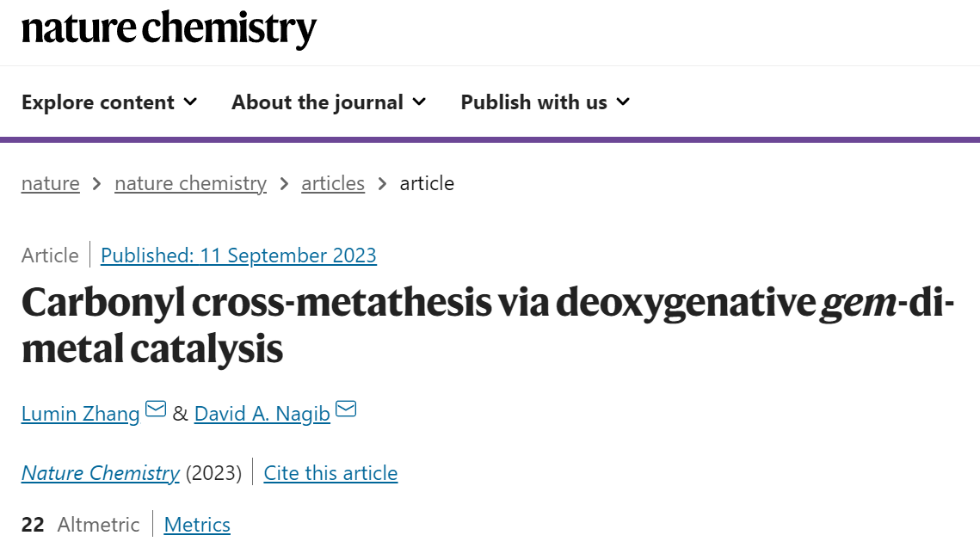
Task: Go to the nature breadcrumb link
Action: 51,184
